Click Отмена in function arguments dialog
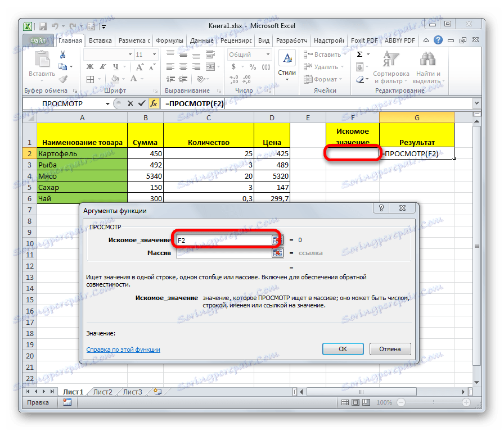Screen dimensions: 504x431 tap(390, 349)
